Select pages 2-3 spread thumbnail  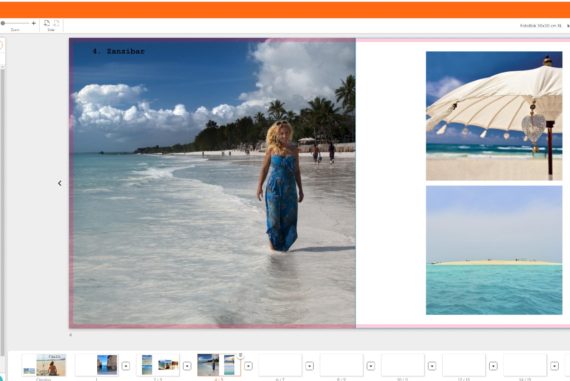(x=158, y=365)
